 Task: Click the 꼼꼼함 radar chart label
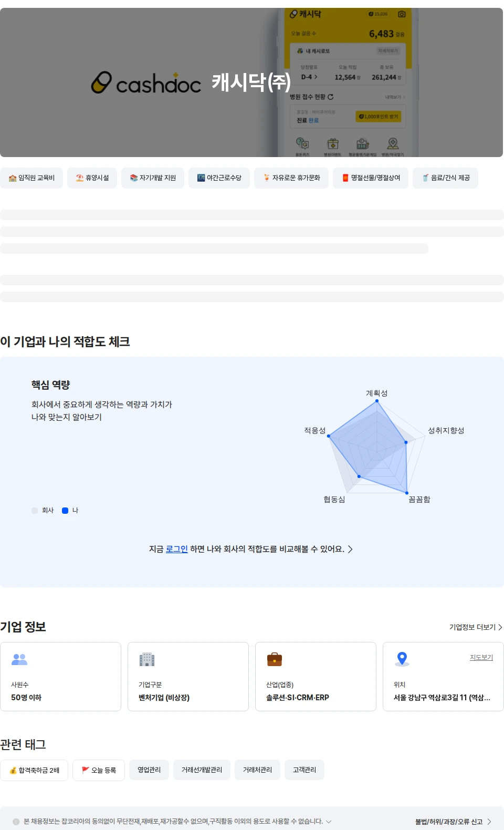(x=419, y=499)
